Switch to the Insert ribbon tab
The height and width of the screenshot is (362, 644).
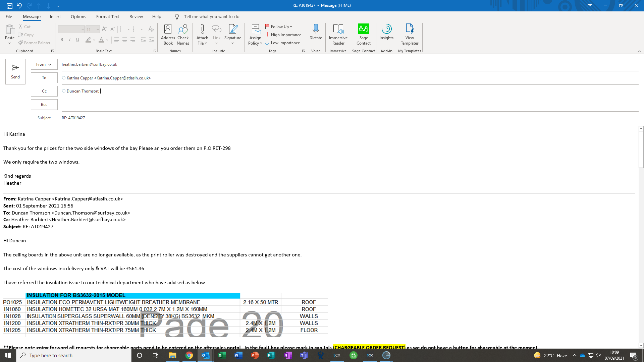point(55,17)
